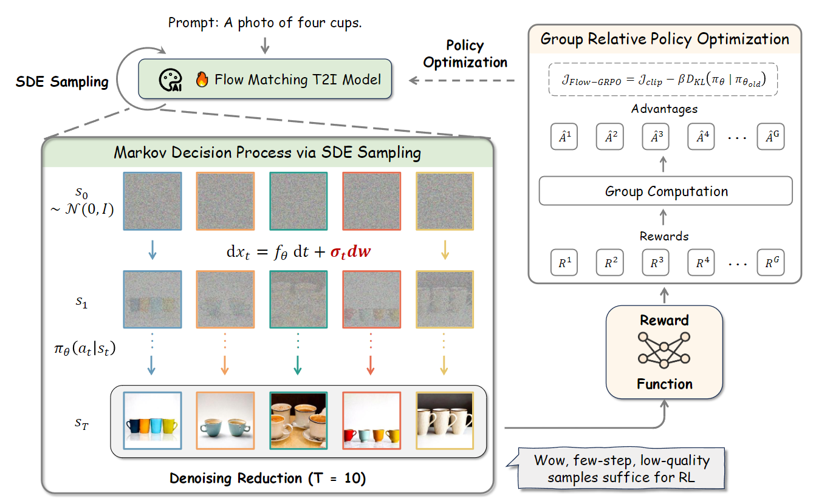Viewport: 816px width, 504px height.
Task: Select the R⁴ reward box
Action: click(701, 262)
